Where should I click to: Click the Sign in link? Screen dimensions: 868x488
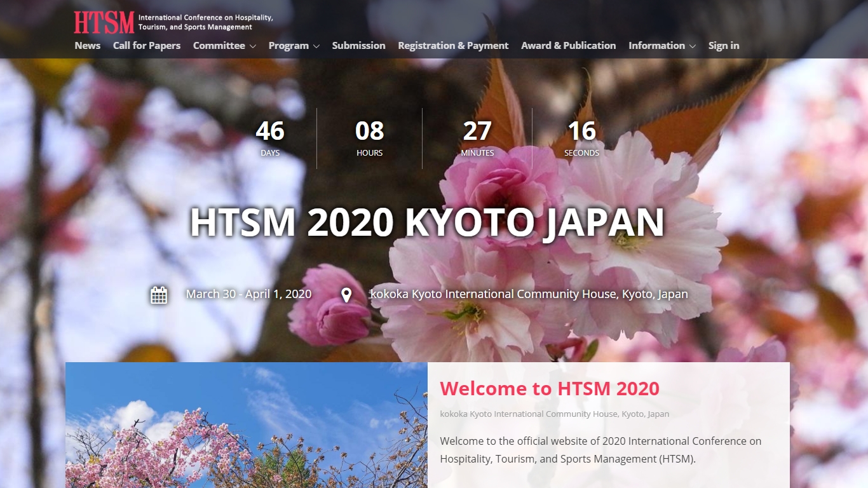click(x=724, y=46)
